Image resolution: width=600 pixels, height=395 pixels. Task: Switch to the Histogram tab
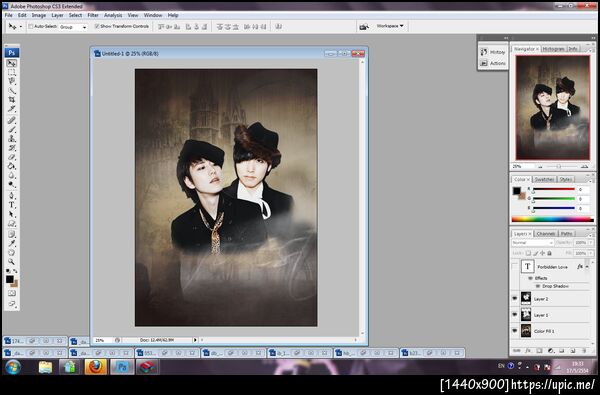[553, 49]
